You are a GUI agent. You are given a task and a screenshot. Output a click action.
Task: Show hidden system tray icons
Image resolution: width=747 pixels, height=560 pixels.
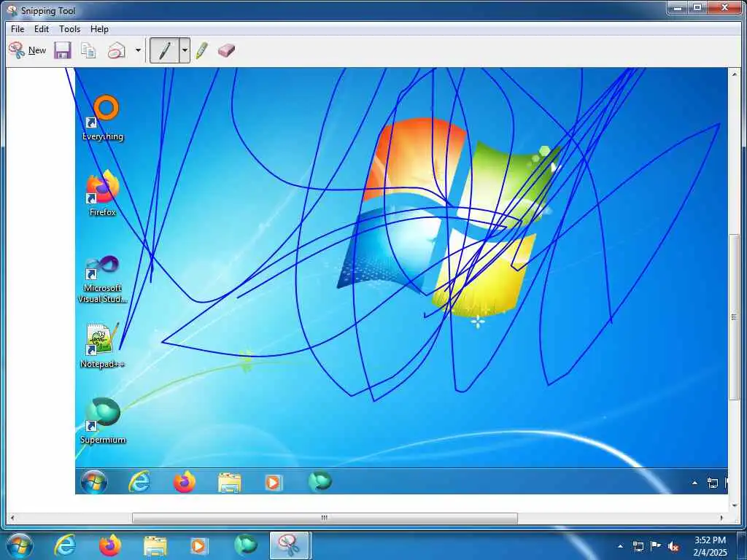pyautogui.click(x=620, y=546)
